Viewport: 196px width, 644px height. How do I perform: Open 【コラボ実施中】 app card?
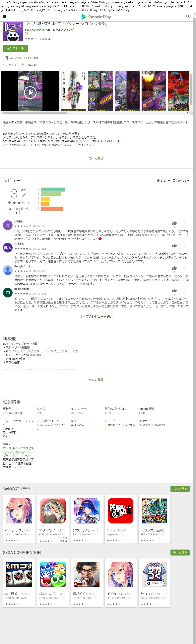click(154, 519)
